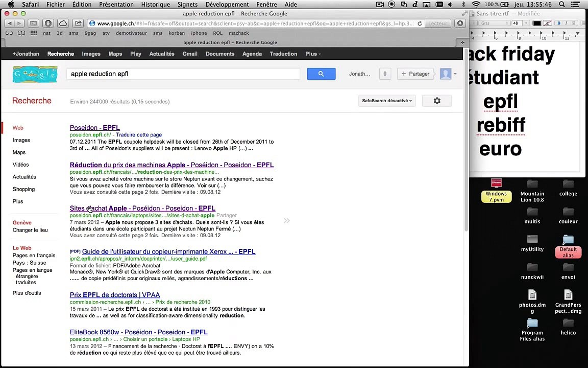This screenshot has height=368, width=588.
Task: Go forward with the Safari forward arrow
Action: tap(19, 24)
